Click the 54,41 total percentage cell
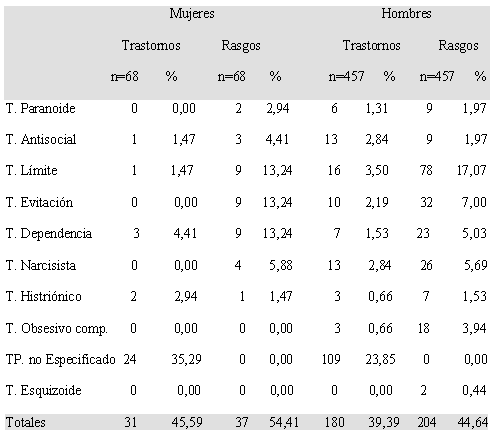501x448 pixels. [x=284, y=422]
